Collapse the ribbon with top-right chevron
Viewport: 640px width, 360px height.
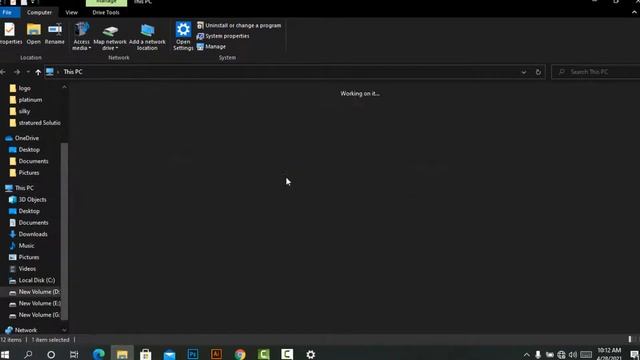tap(634, 13)
